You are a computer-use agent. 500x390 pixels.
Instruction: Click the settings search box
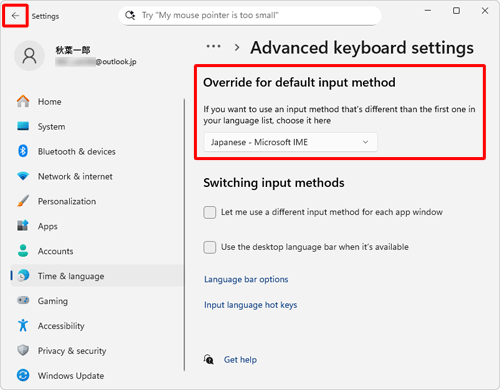point(250,15)
